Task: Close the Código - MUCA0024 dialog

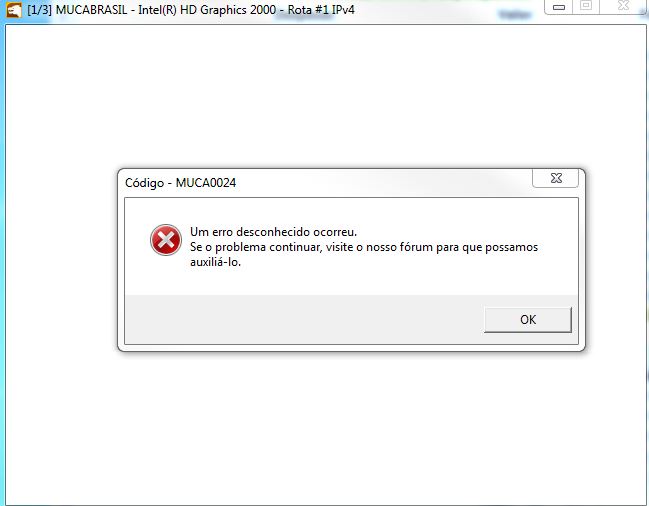Action: point(555,178)
